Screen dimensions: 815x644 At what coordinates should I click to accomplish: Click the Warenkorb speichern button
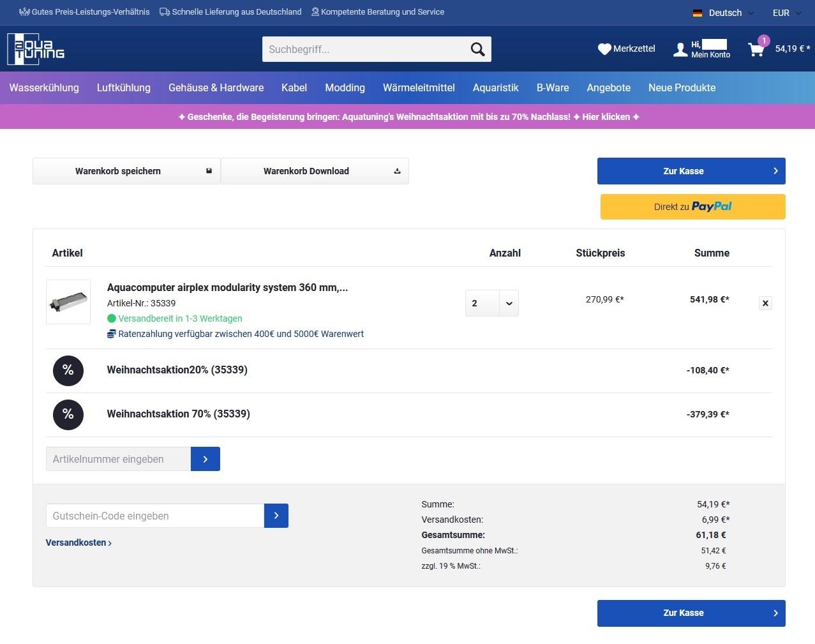[126, 171]
